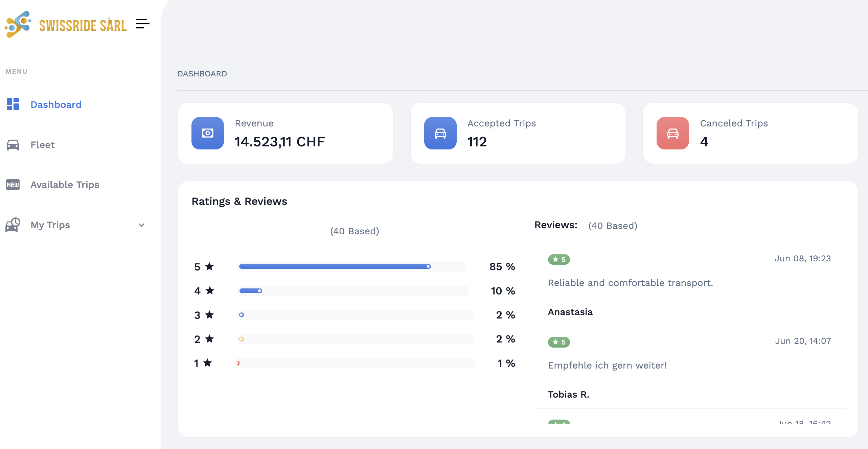
Task: Click the Fleet car icon
Action: [x=13, y=145]
